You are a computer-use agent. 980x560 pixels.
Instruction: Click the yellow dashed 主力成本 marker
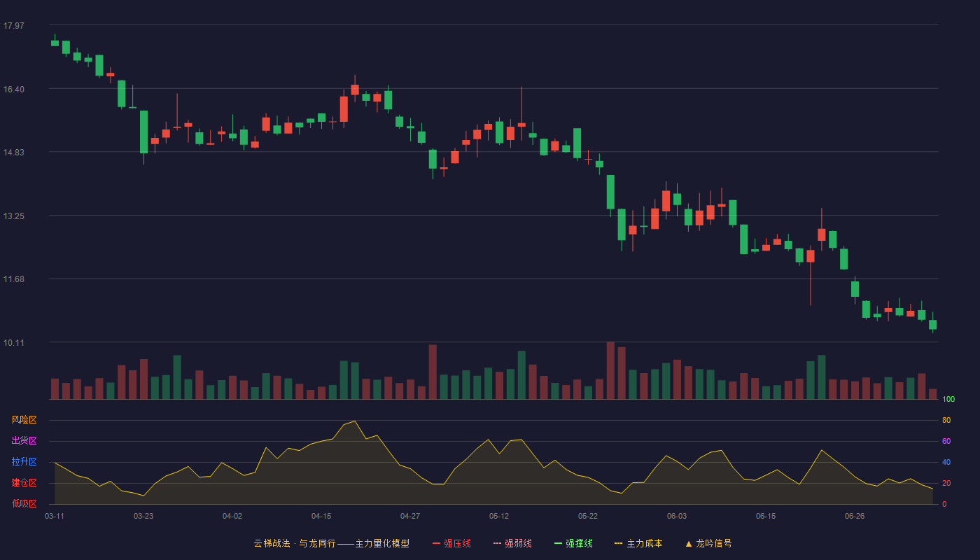[619, 543]
